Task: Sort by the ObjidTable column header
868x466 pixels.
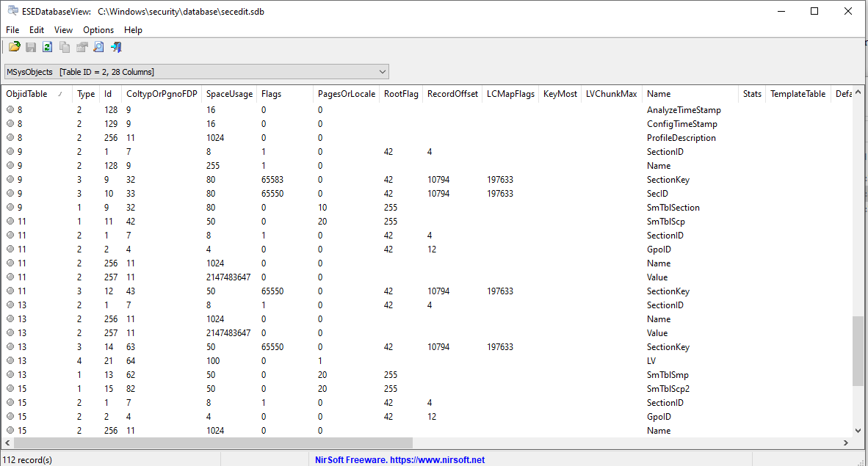Action: point(37,94)
